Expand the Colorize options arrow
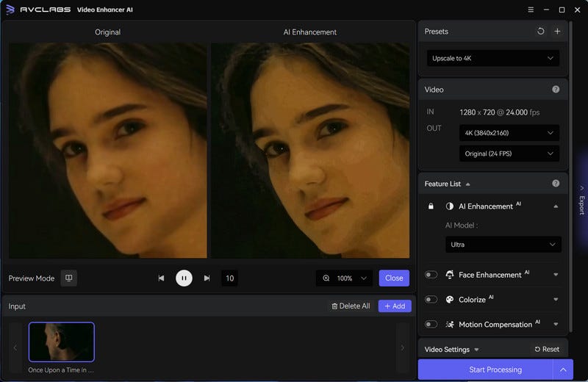Viewport: 588px width, 382px height. click(x=556, y=300)
